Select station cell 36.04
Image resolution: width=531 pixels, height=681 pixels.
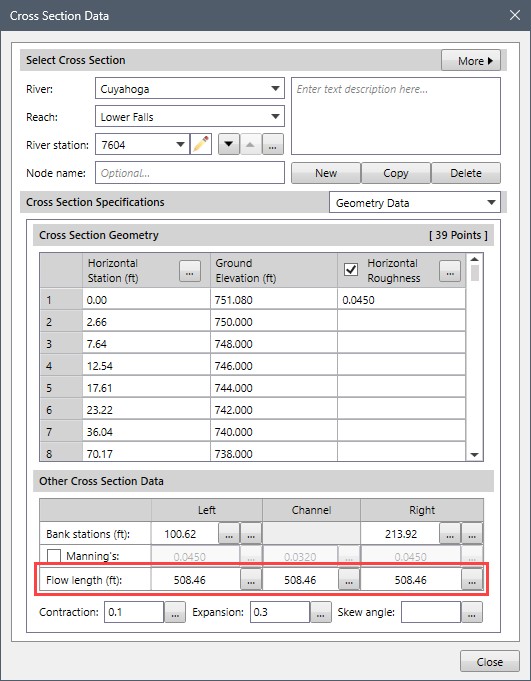[146, 432]
